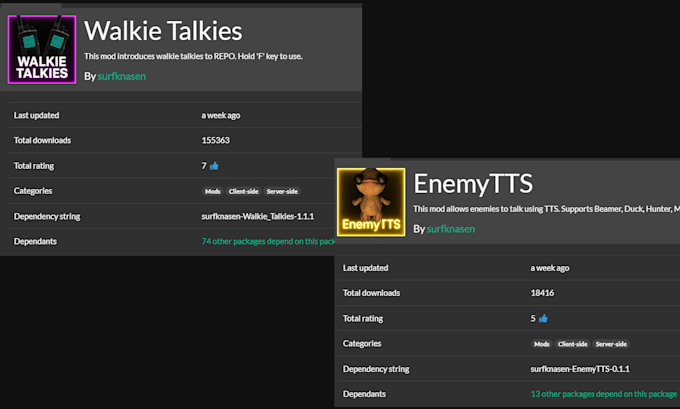
Task: Click 'Total downloads' label in EnemyTTS panel
Action: click(x=371, y=293)
